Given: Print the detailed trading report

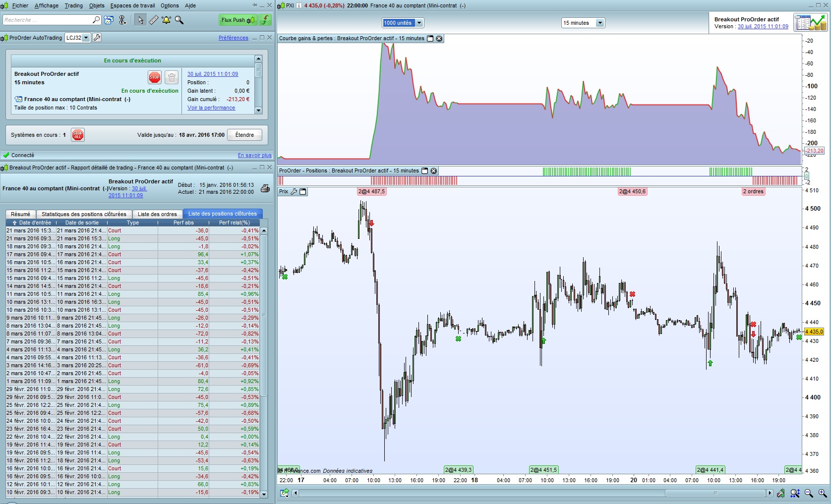Looking at the screenshot, I should coord(265,188).
